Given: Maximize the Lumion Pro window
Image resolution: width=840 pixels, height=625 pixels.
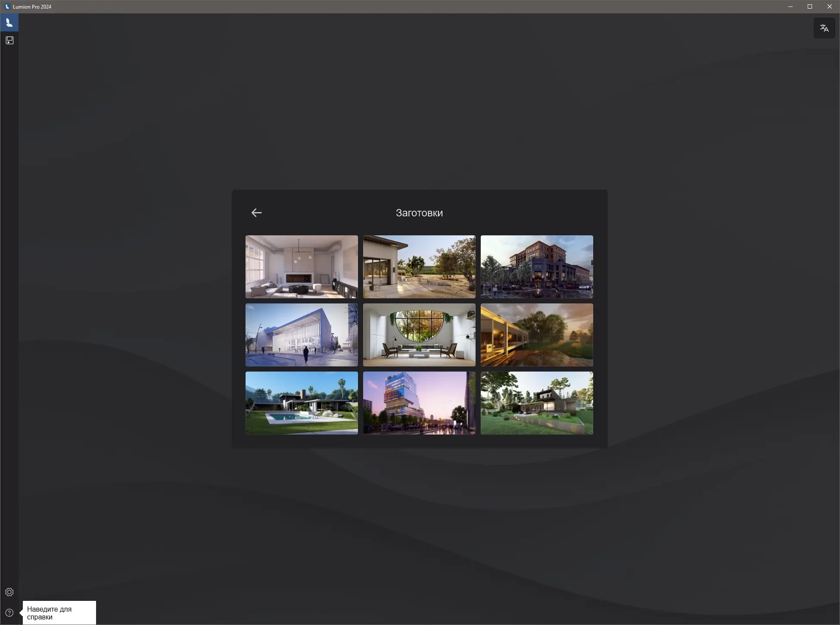Looking at the screenshot, I should 810,6.
